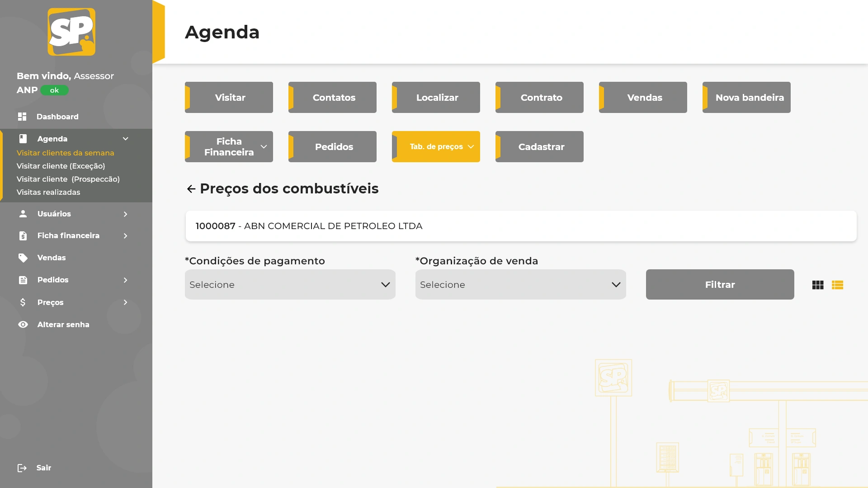The width and height of the screenshot is (868, 488).
Task: Open Visitar cliente (Exceção) submenu item
Action: click(x=61, y=166)
